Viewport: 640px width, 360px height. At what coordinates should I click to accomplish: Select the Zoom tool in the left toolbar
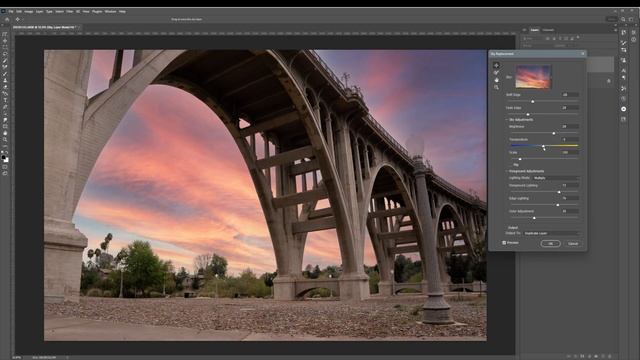click(5, 140)
